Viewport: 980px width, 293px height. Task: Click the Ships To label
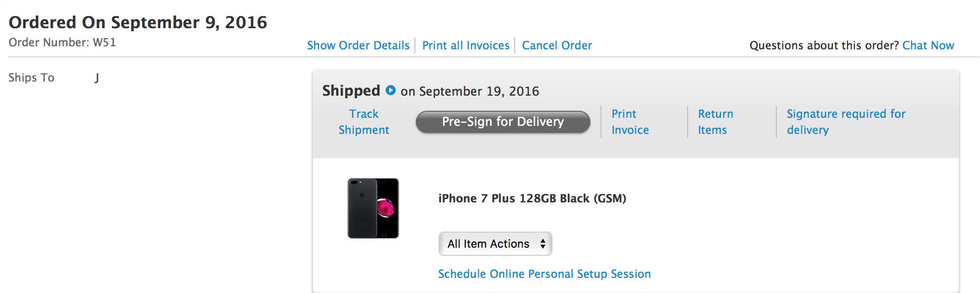coord(31,78)
